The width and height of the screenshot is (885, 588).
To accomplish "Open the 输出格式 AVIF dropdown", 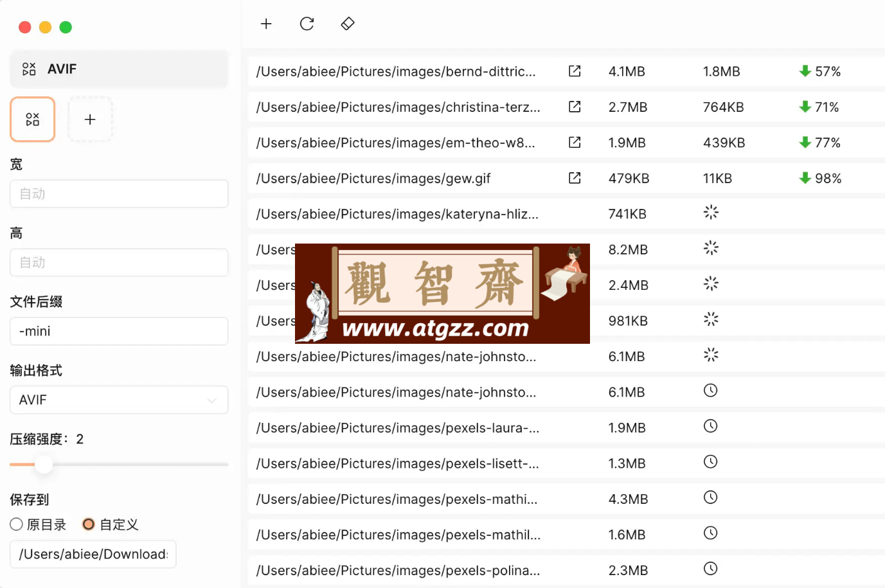I will pyautogui.click(x=119, y=400).
